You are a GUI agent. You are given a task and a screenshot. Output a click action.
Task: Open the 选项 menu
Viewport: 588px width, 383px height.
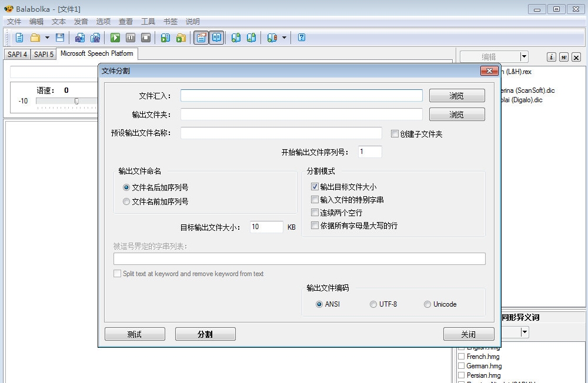pos(103,21)
